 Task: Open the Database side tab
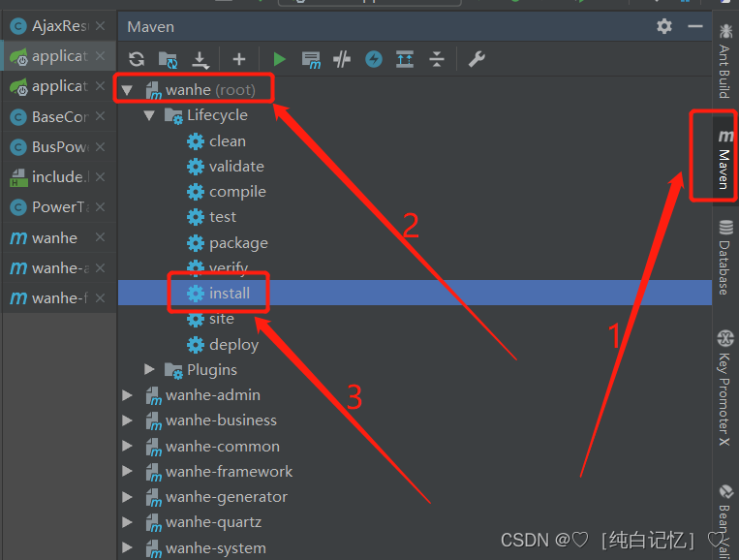[724, 258]
